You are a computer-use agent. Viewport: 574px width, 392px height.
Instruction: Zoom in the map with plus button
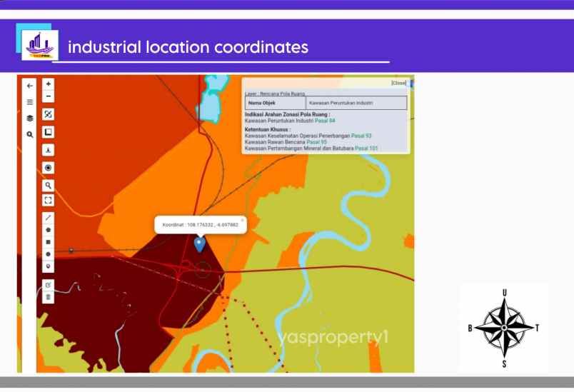click(48, 84)
